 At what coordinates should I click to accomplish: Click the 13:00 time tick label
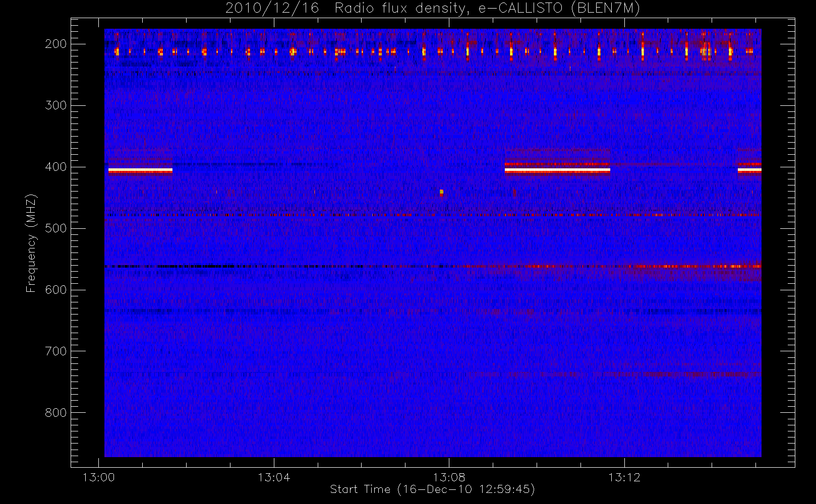click(98, 477)
